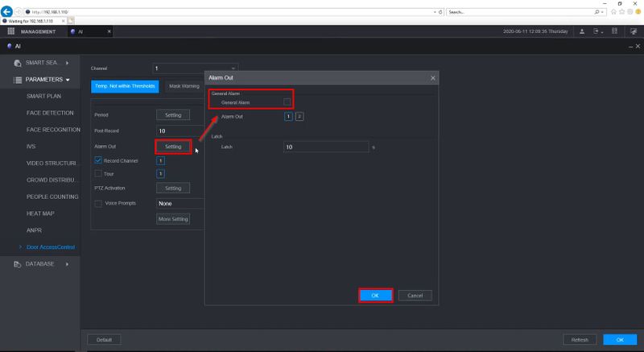Open FACE RECOGNITION in the sidebar

point(53,130)
